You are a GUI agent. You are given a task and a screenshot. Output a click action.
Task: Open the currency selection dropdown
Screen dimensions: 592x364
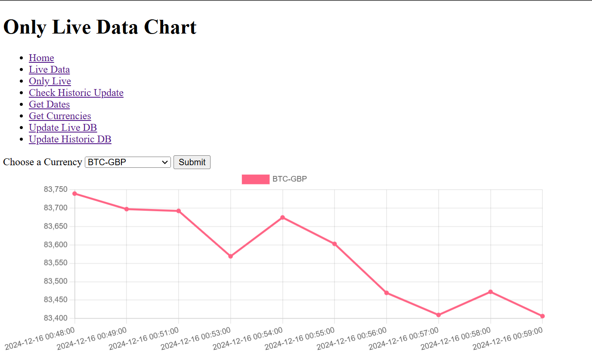pos(127,162)
